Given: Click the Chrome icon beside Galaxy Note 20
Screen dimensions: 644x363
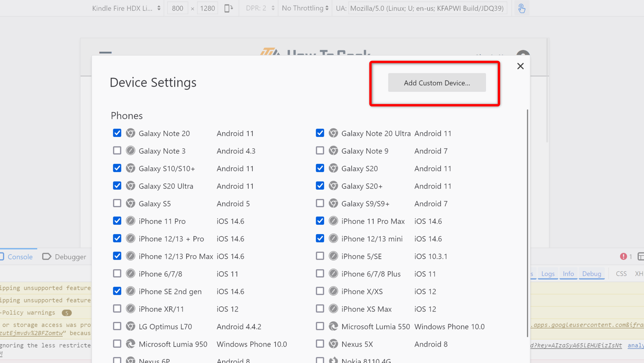Looking at the screenshot, I should [x=130, y=133].
